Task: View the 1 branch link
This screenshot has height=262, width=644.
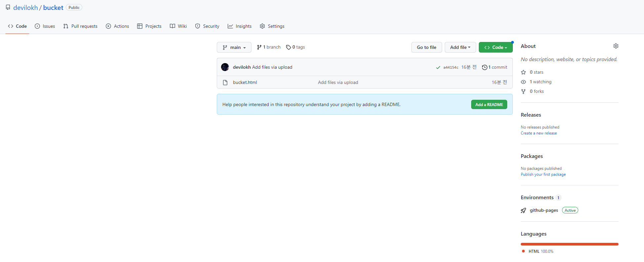Action: click(269, 47)
